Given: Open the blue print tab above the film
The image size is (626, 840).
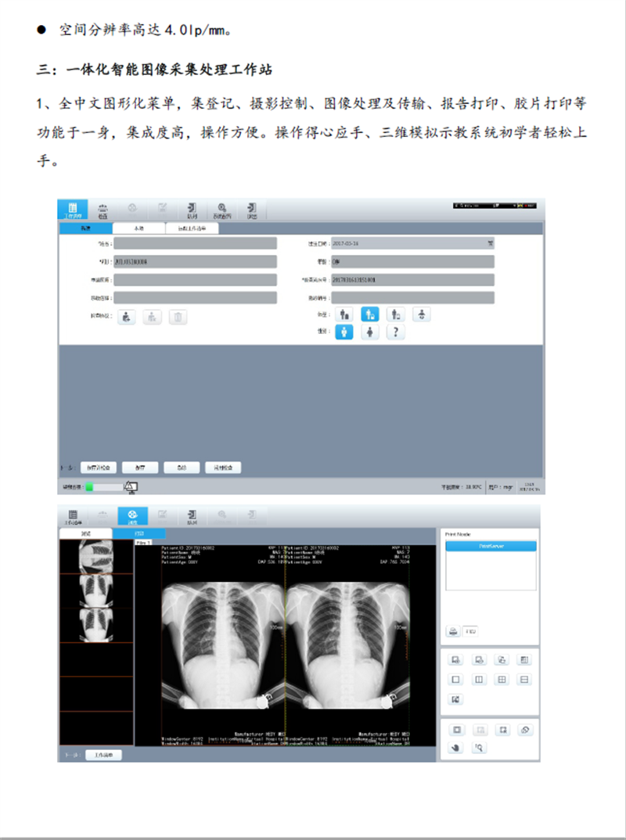Looking at the screenshot, I should (x=139, y=533).
